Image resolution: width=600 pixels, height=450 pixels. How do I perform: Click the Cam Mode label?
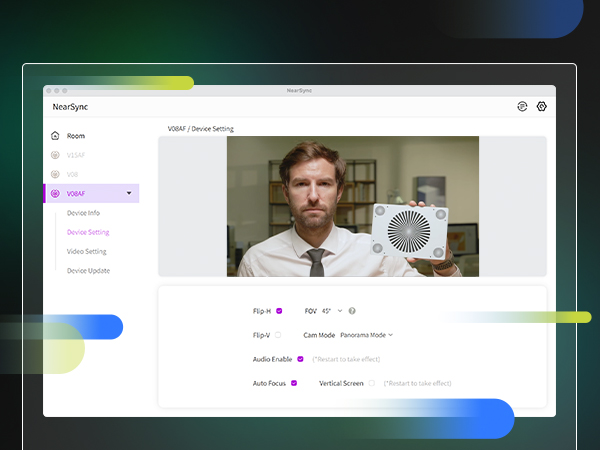319,335
